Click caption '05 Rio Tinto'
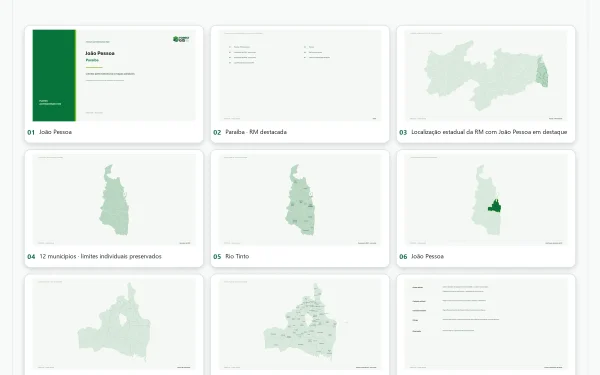600x375 pixels. click(231, 256)
